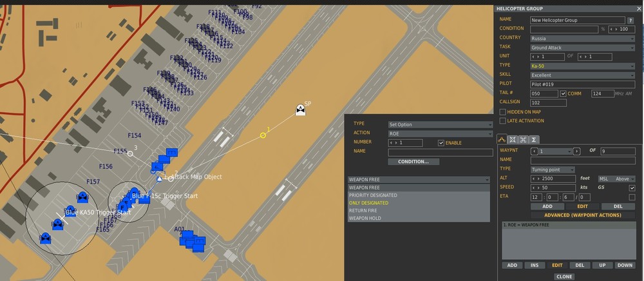
Task: Click waypoint EDIT button below ETA
Action: pyautogui.click(x=582, y=206)
